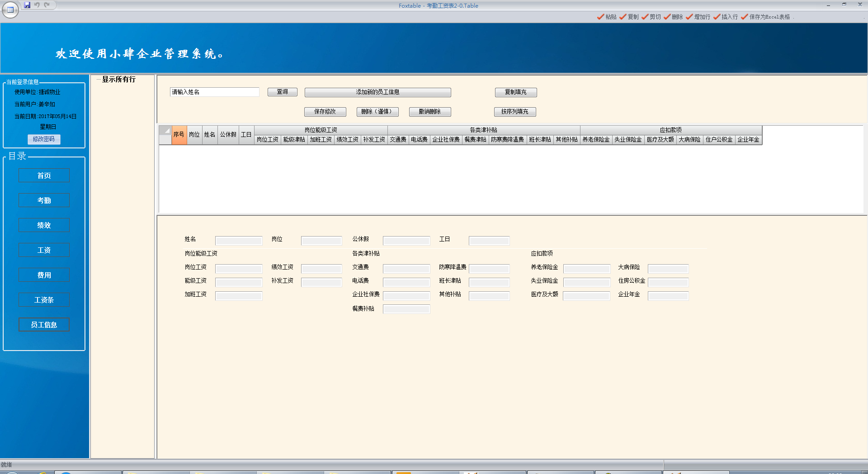Viewport: 868px width, 474px height.
Task: Click the table's 养老保险金 column header
Action: (x=596, y=140)
